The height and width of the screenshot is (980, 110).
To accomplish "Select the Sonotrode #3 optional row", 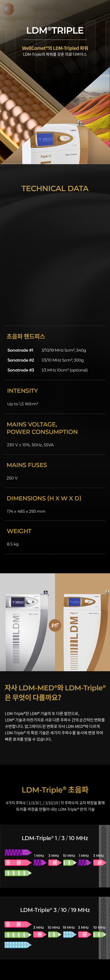I will [x=55, y=370].
